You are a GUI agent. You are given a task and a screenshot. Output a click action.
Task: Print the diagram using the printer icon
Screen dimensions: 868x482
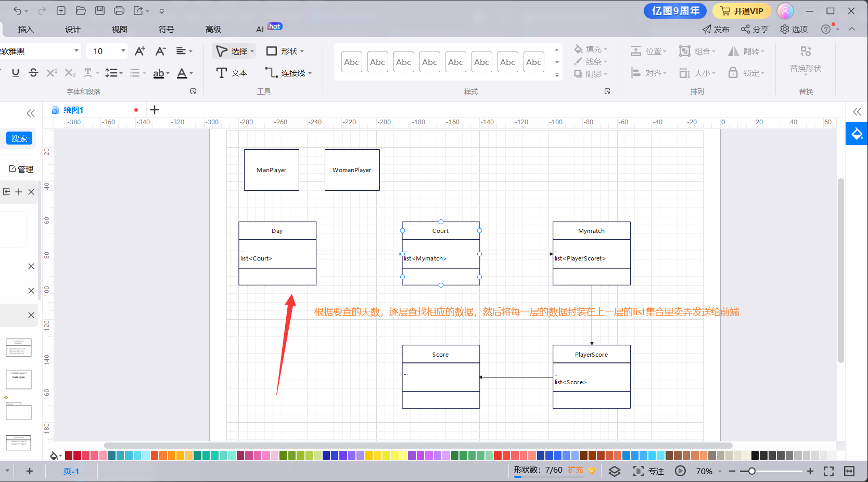click(x=119, y=10)
